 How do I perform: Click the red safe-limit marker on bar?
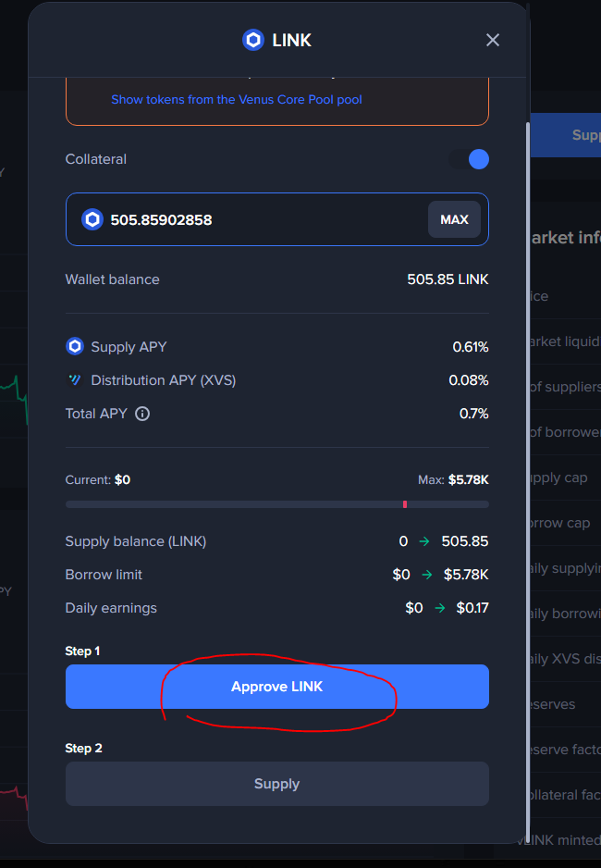405,504
